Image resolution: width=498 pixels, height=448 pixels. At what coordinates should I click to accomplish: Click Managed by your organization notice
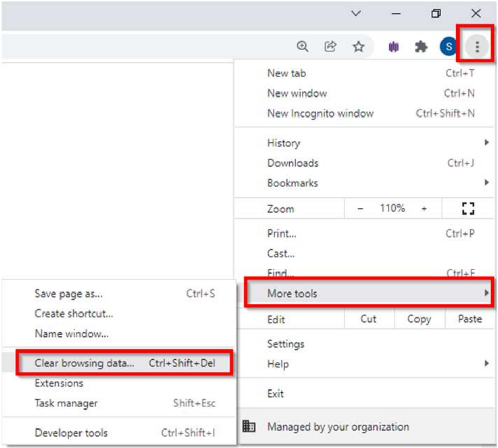coord(337,426)
